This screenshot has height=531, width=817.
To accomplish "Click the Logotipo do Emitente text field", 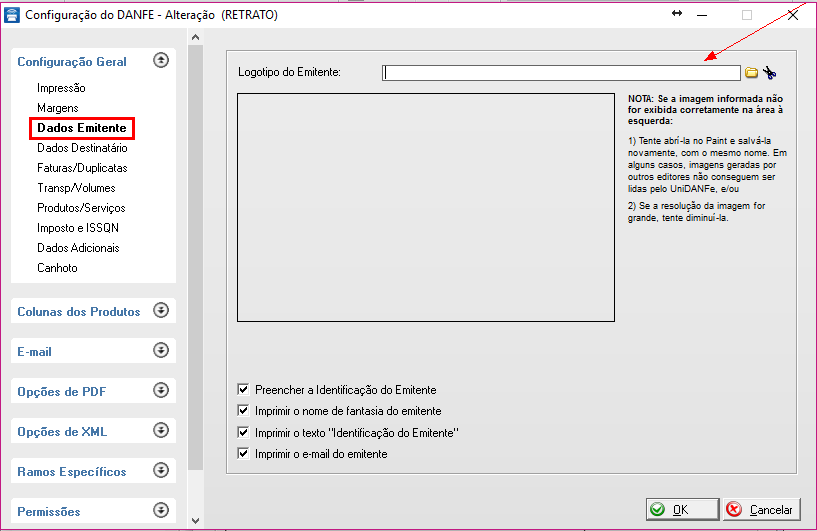I will [x=561, y=73].
